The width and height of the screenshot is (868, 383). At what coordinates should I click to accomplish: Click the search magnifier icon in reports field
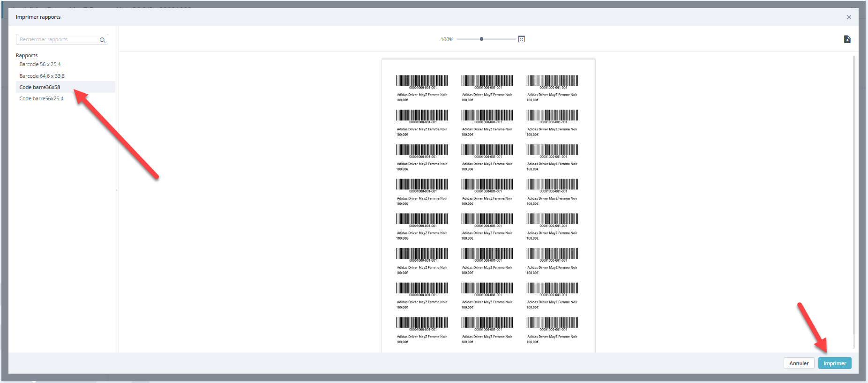coord(102,40)
